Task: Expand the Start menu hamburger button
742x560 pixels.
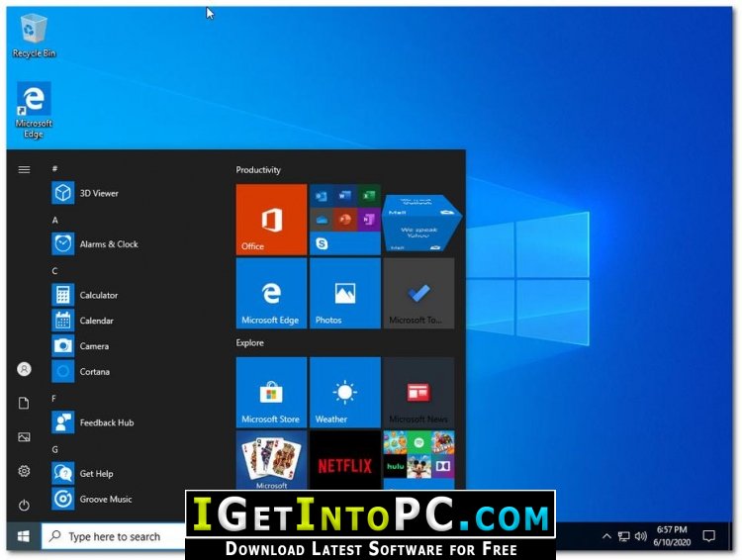Action: [24, 169]
